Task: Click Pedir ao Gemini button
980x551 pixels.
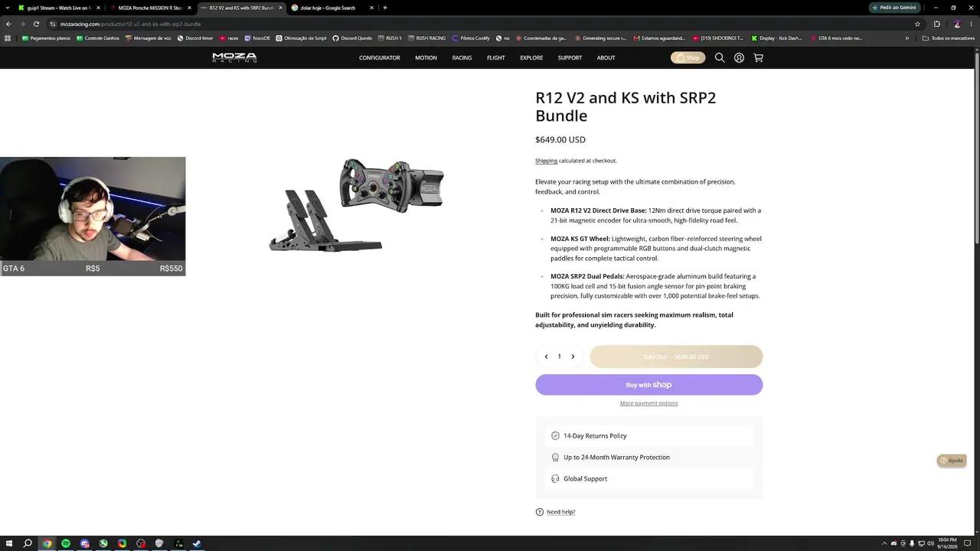Action: click(894, 8)
